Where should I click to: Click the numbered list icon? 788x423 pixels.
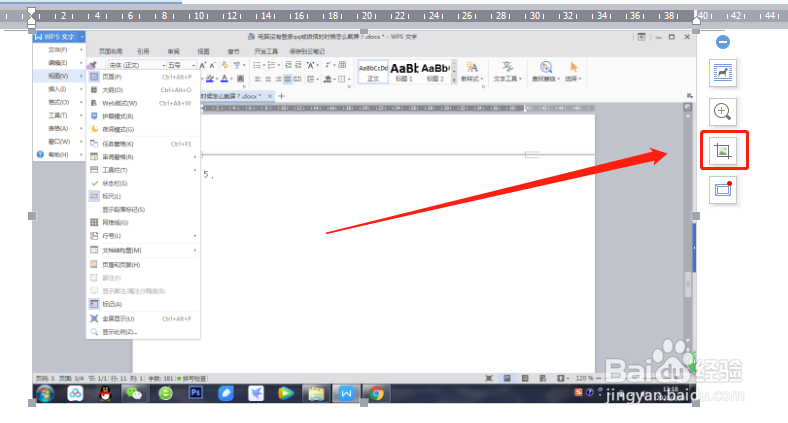point(272,65)
